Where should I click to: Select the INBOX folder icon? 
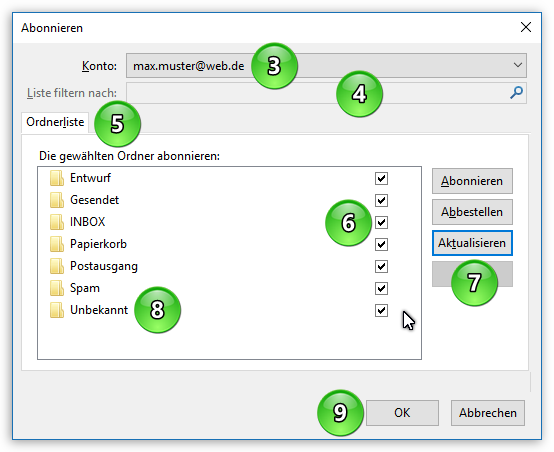tap(57, 222)
